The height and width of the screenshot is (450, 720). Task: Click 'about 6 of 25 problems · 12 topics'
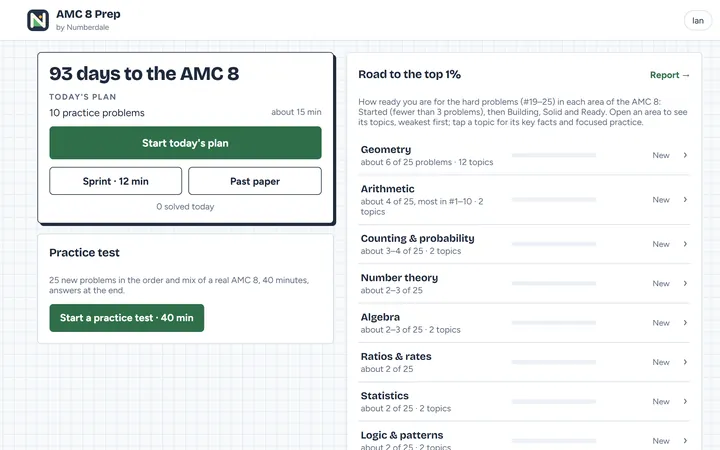(x=427, y=162)
